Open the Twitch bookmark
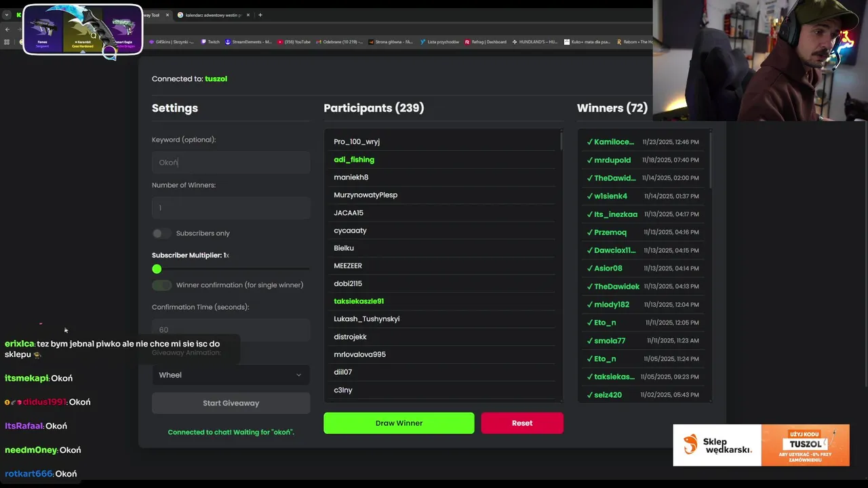Screen dimensions: 868x488 pos(210,42)
